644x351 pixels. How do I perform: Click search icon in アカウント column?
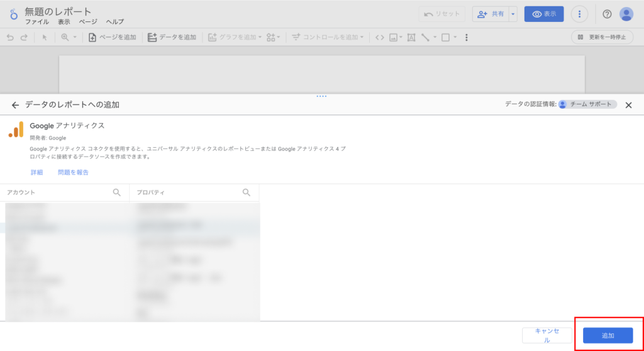click(x=116, y=192)
